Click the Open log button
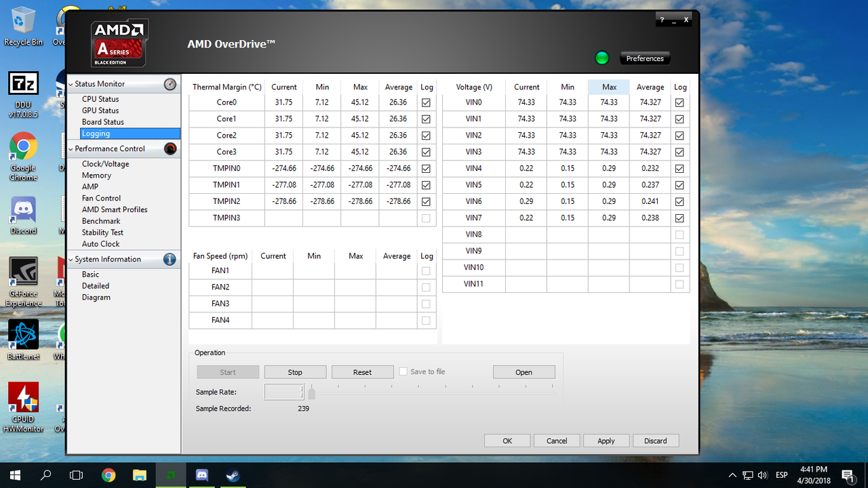This screenshot has width=868, height=488. (x=524, y=372)
